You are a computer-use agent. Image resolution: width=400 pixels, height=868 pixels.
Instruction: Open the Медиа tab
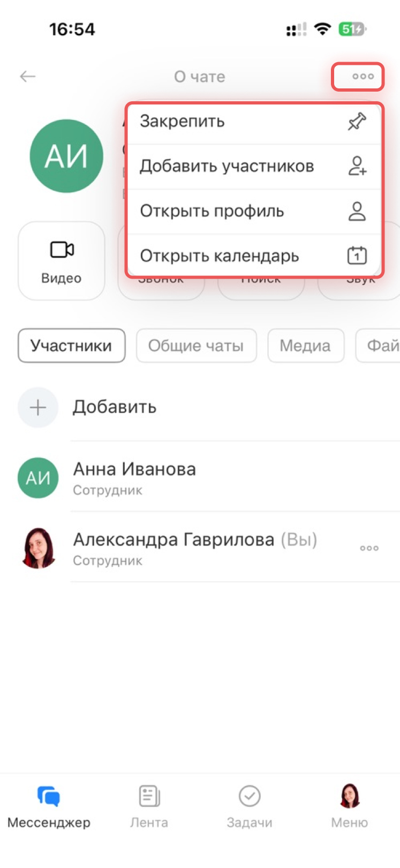coord(305,346)
